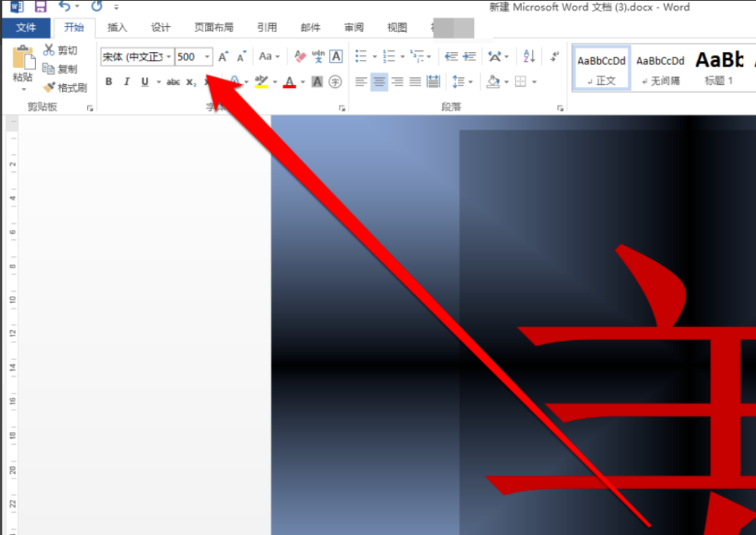This screenshot has height=535, width=756.
Task: Click the Enclosed Characters (字) icon
Action: pos(335,82)
